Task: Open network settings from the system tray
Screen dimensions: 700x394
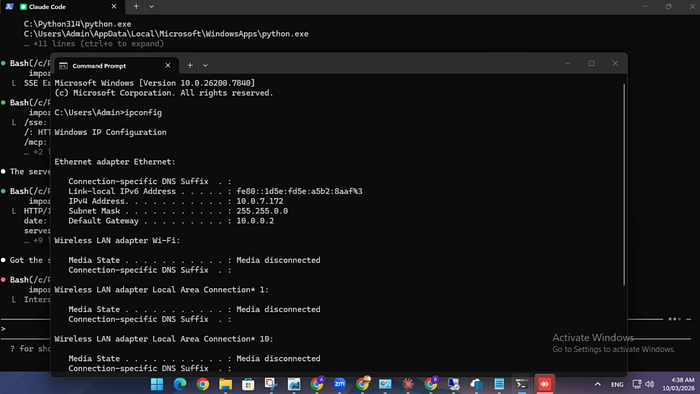Action: tap(637, 384)
